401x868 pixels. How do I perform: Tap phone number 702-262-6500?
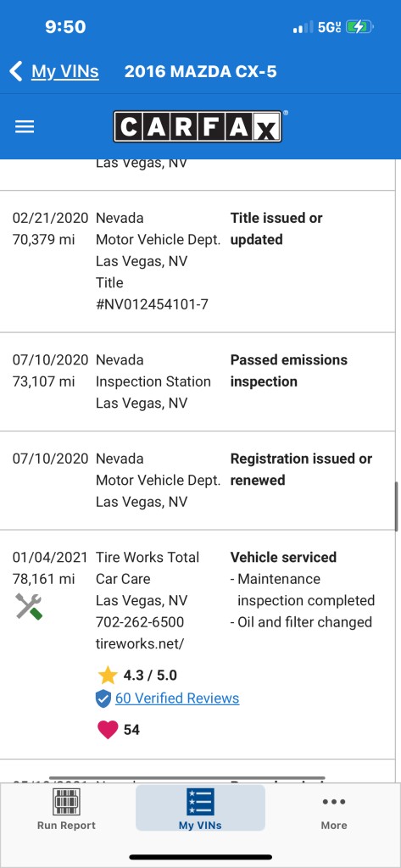tap(140, 622)
